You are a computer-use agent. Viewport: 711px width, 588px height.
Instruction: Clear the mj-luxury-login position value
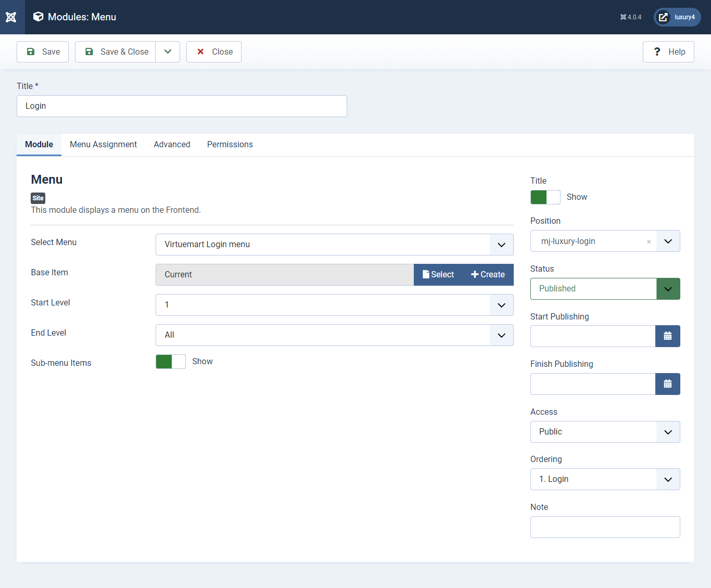[x=649, y=241]
